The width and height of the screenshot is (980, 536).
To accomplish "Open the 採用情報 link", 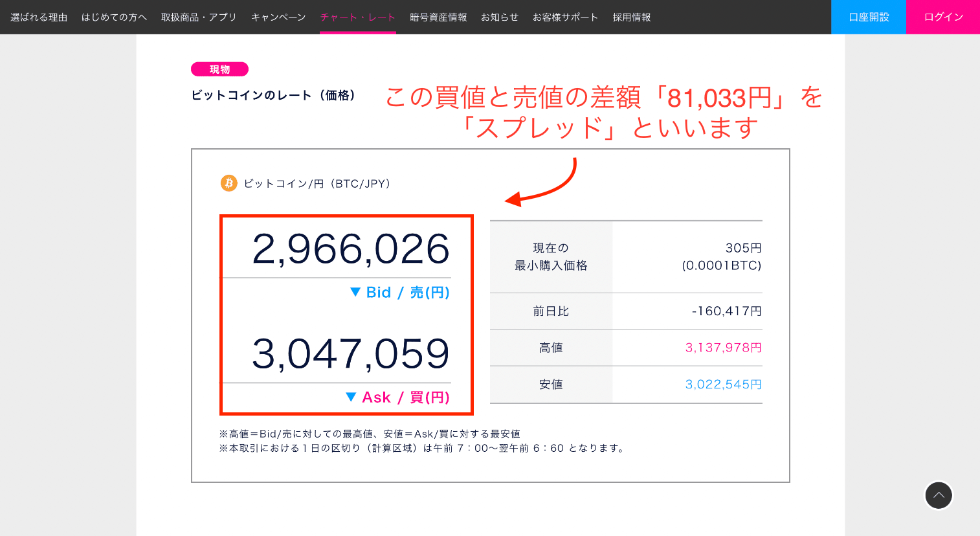I will click(632, 17).
